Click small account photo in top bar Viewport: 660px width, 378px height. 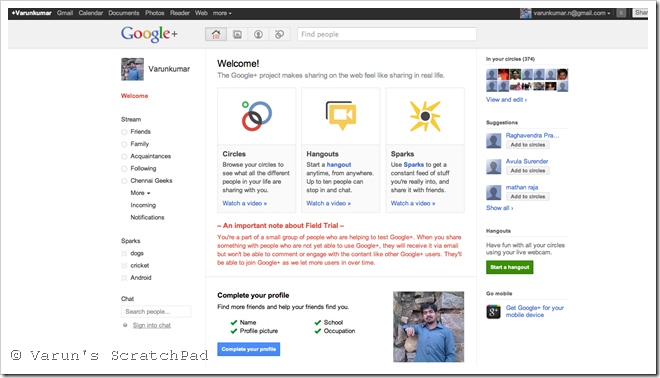[525, 13]
